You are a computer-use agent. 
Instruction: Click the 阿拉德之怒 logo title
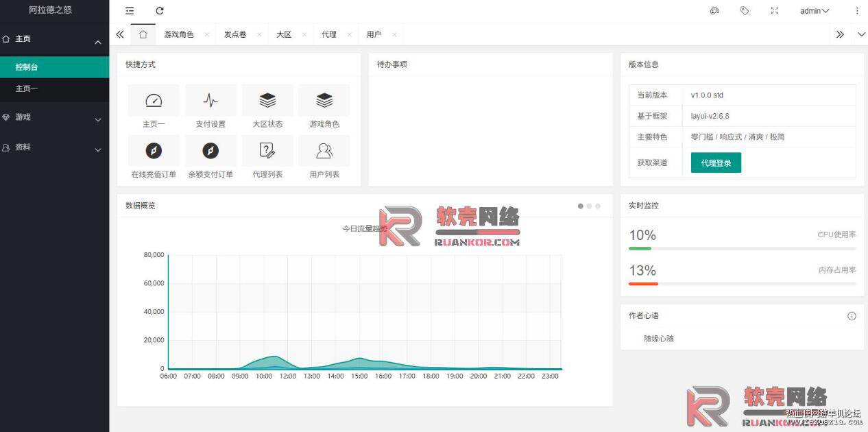pos(50,10)
